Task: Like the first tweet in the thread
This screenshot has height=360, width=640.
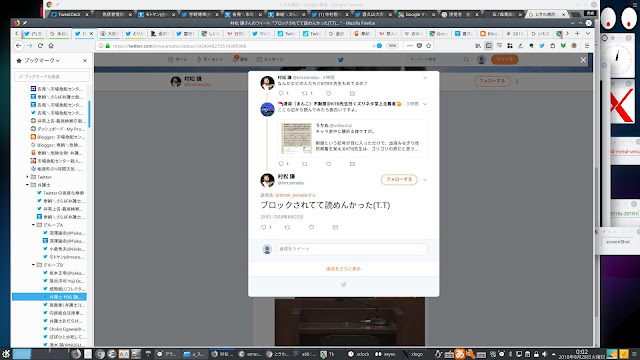Action: click(x=329, y=93)
